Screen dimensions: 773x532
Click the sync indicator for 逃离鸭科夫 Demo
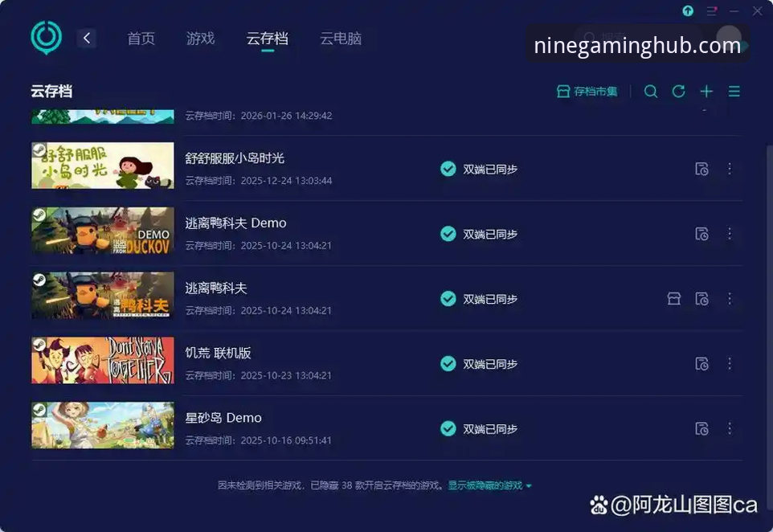448,234
